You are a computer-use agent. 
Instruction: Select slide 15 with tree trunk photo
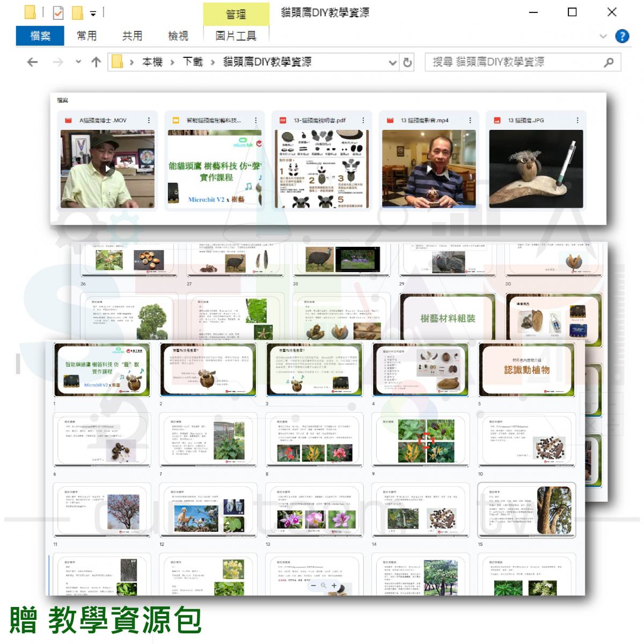click(x=526, y=510)
